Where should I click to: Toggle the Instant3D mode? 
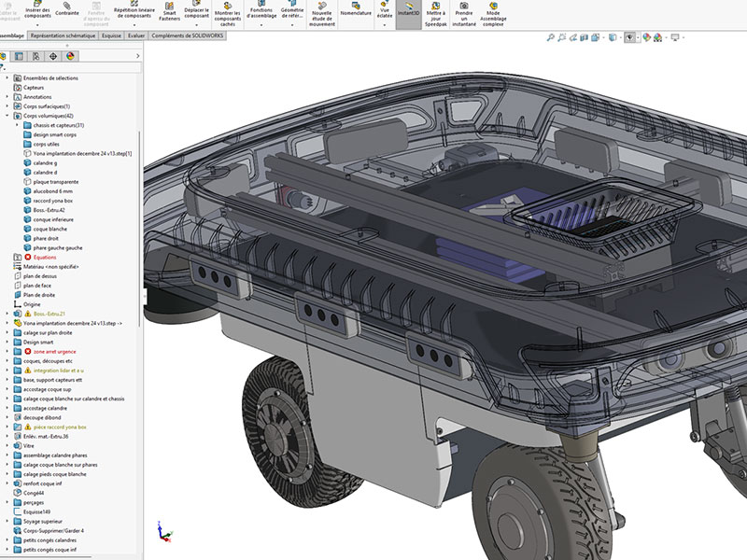(408, 12)
